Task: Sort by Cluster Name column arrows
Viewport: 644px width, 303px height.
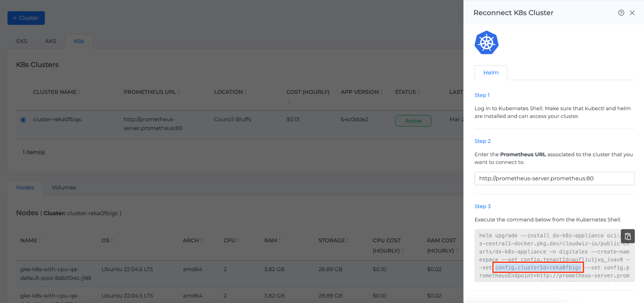Action: point(79,92)
